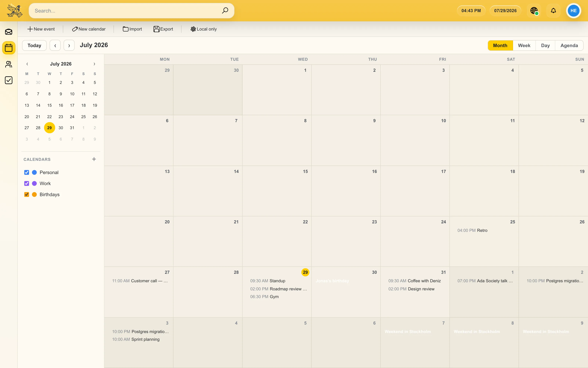Open Weekend in Stockholm on August 7
Screen dimensions: 588x368
(x=415, y=332)
